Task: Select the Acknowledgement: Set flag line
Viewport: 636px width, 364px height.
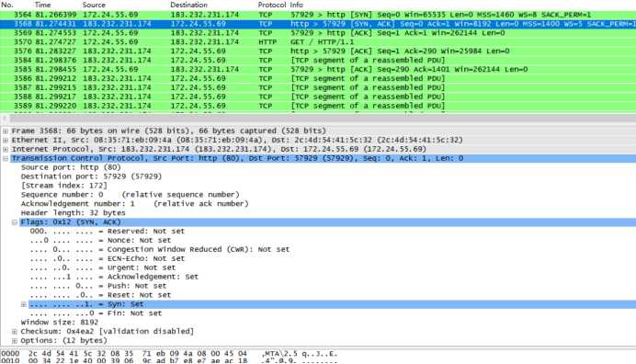Action: click(114, 277)
